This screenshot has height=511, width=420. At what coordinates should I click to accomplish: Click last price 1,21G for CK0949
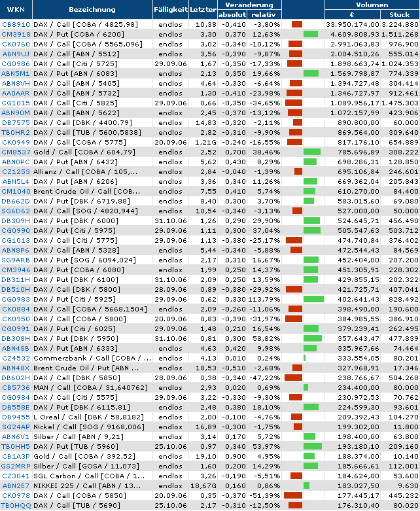click(x=205, y=143)
